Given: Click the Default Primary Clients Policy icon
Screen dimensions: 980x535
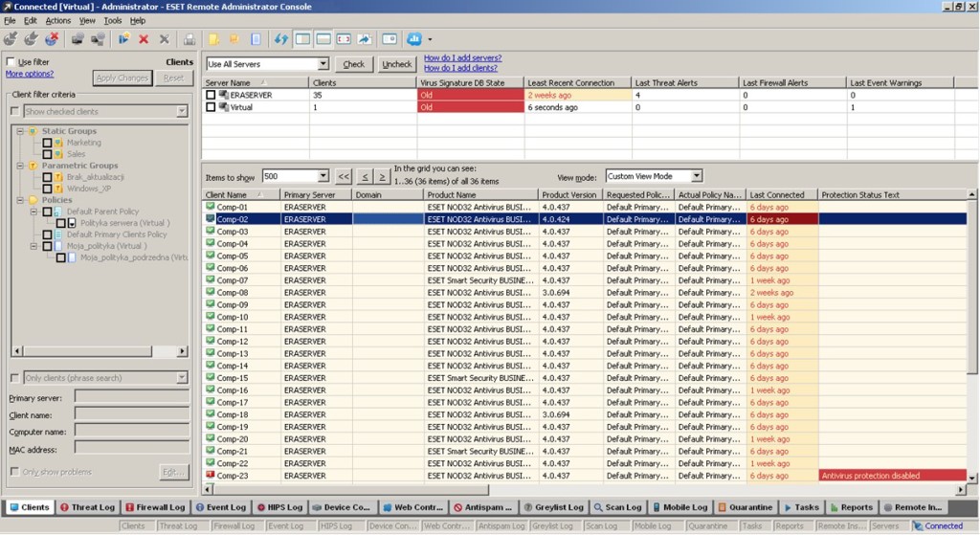Looking at the screenshot, I should click(x=58, y=234).
